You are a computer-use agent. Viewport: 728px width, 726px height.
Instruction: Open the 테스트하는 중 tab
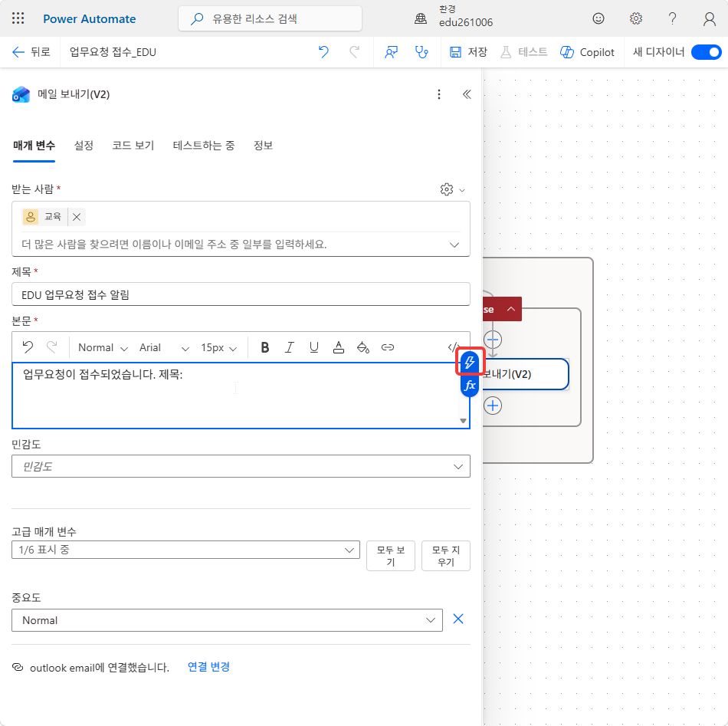[x=203, y=146]
